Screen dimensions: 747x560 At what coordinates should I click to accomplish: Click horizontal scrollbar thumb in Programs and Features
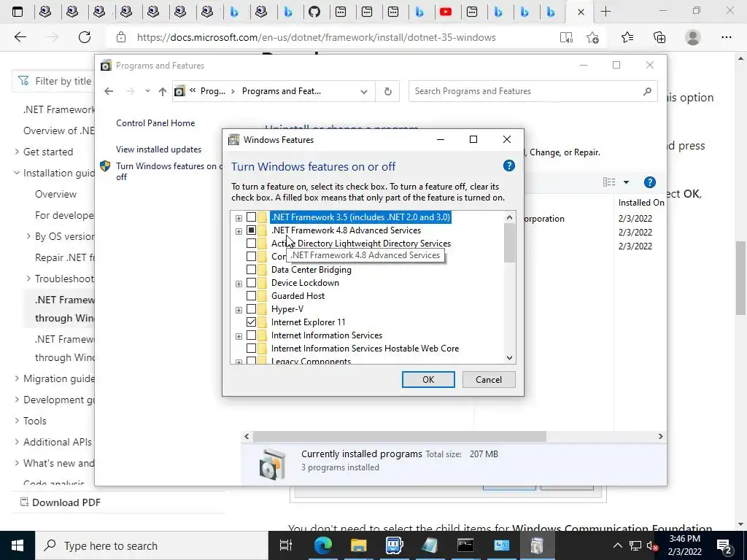point(399,436)
